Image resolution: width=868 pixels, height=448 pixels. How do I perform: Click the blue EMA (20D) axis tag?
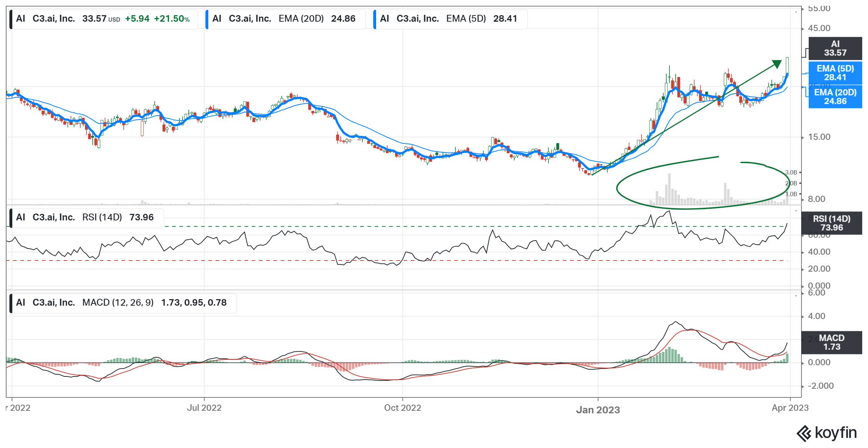click(835, 97)
